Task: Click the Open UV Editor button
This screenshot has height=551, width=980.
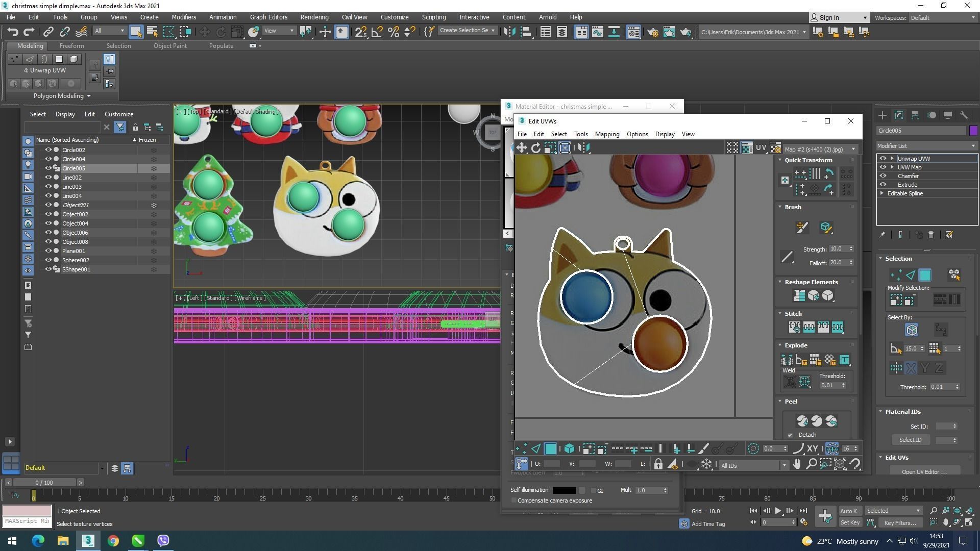Action: pyautogui.click(x=924, y=471)
